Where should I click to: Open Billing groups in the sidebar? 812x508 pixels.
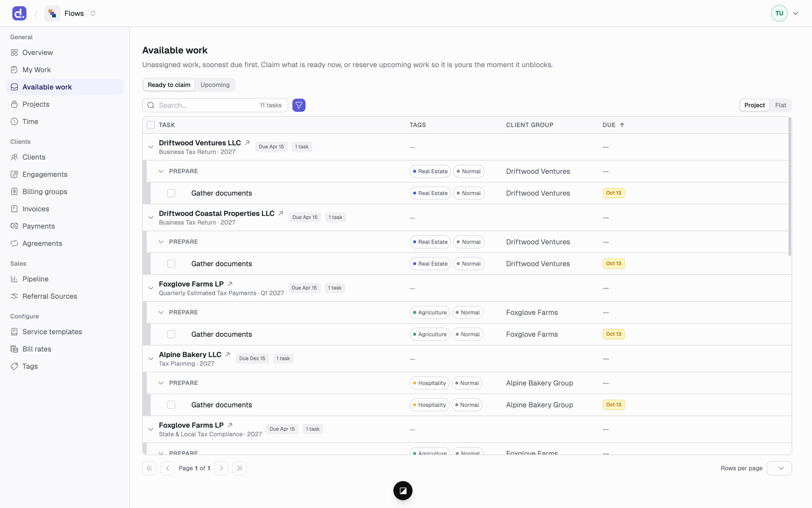(x=64, y=192)
